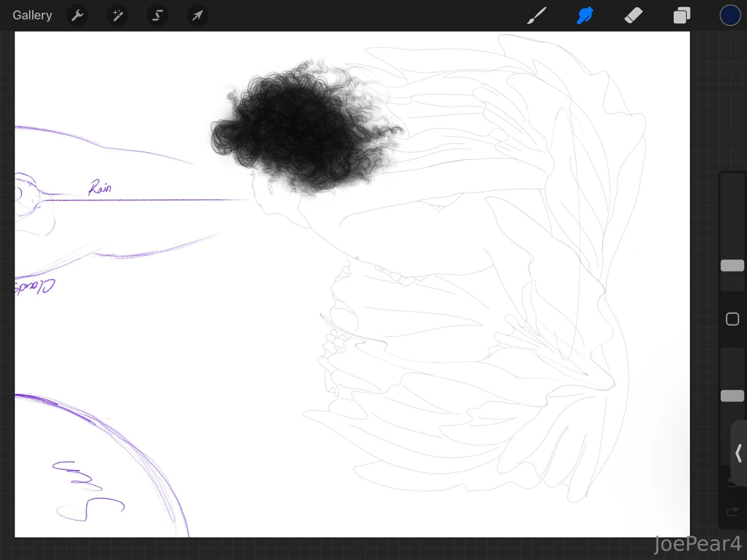
Task: Open the Selection tool
Action: (x=157, y=15)
